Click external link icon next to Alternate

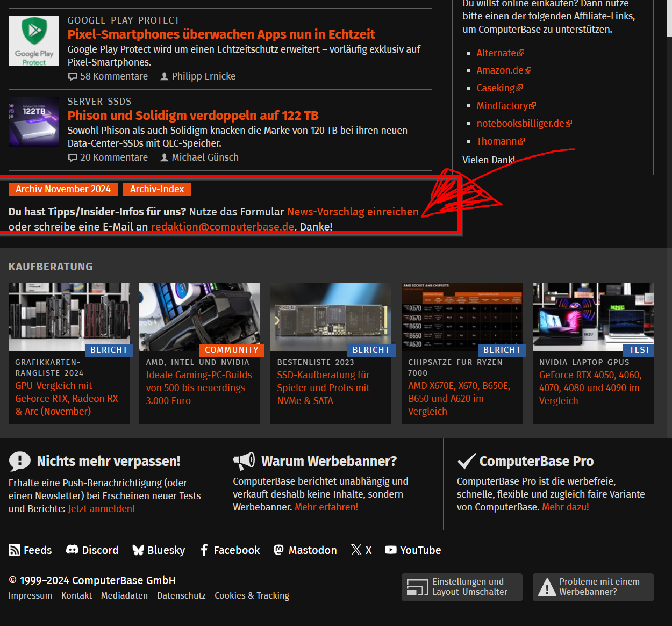pos(521,53)
